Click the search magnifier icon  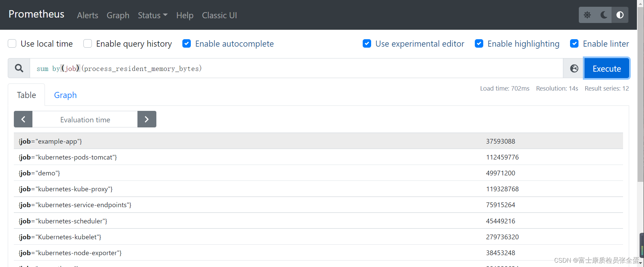[x=19, y=68]
